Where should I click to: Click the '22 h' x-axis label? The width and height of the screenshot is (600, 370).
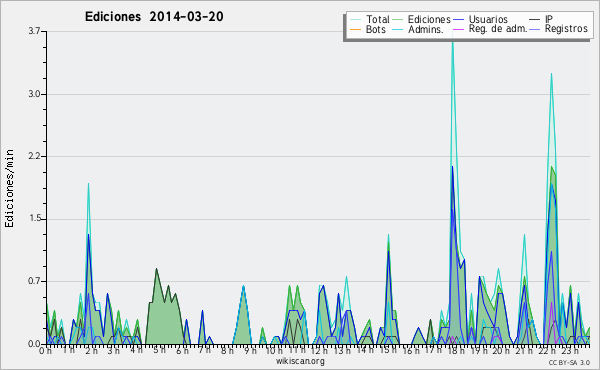point(546,351)
